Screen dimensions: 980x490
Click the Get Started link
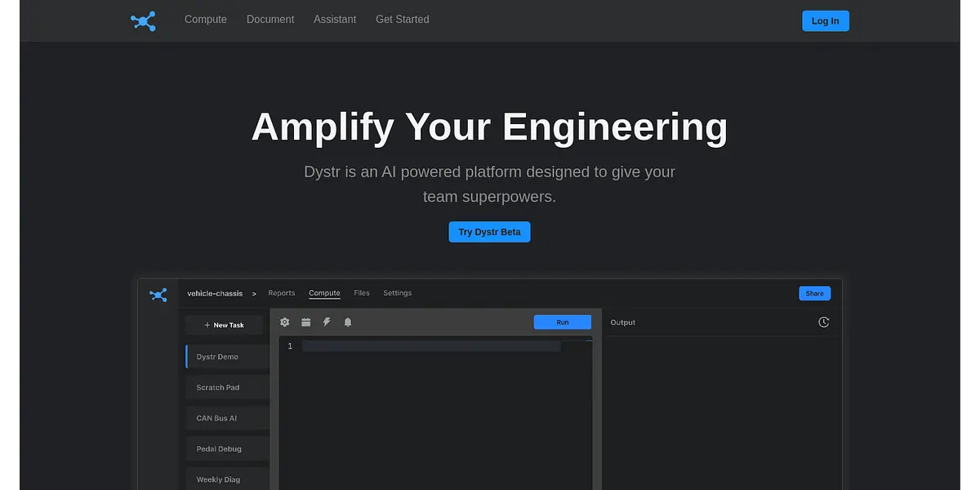point(402,20)
